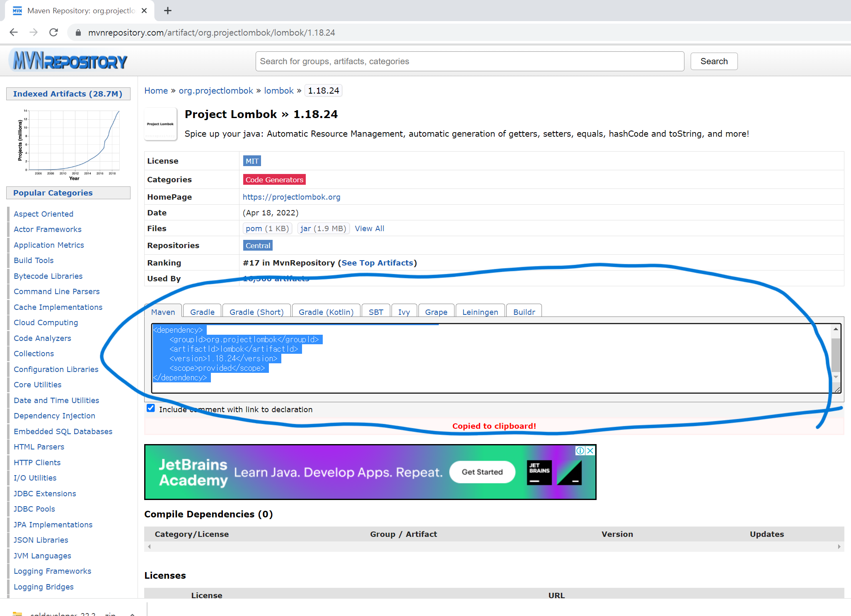This screenshot has width=851, height=616.
Task: Click the Project Lombok artifact thumbnail
Action: click(x=160, y=124)
